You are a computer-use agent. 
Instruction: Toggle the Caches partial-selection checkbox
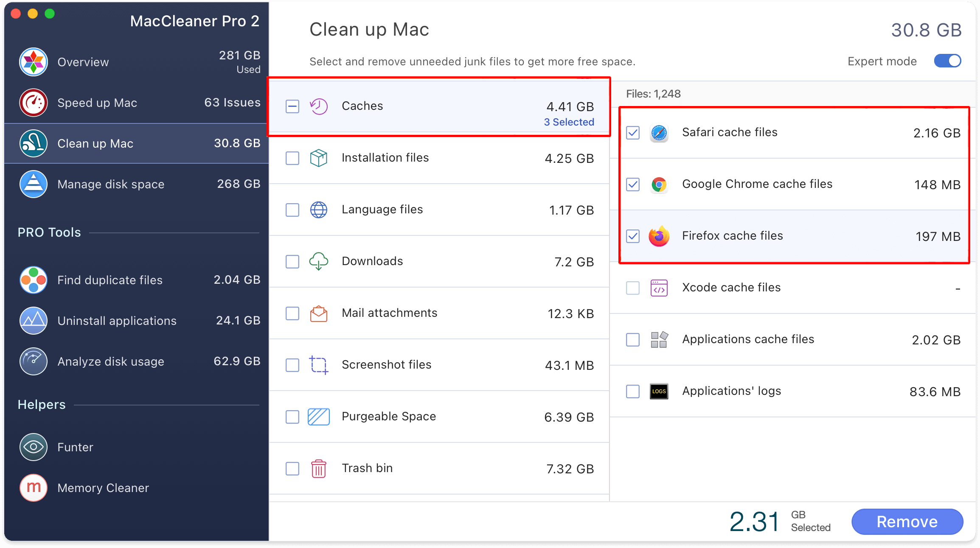click(292, 106)
